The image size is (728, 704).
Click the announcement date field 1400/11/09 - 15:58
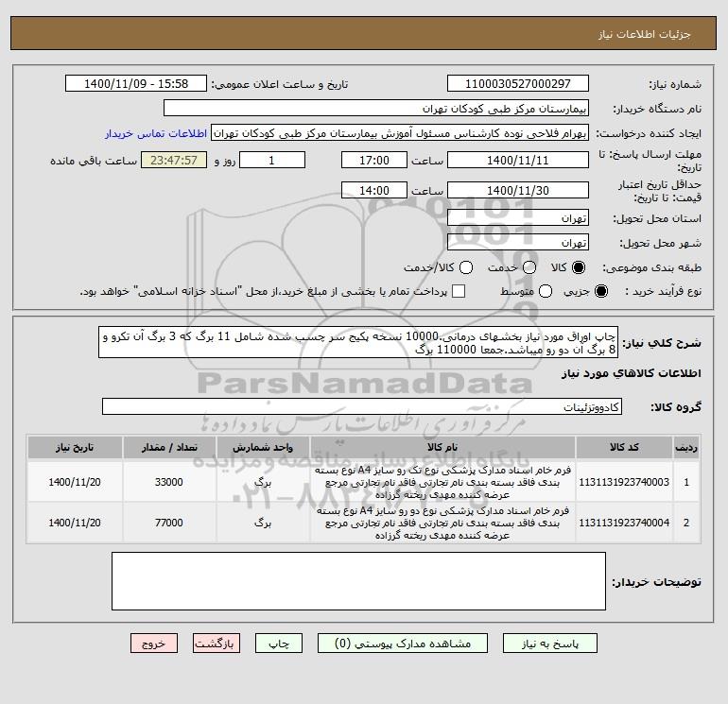[136, 84]
